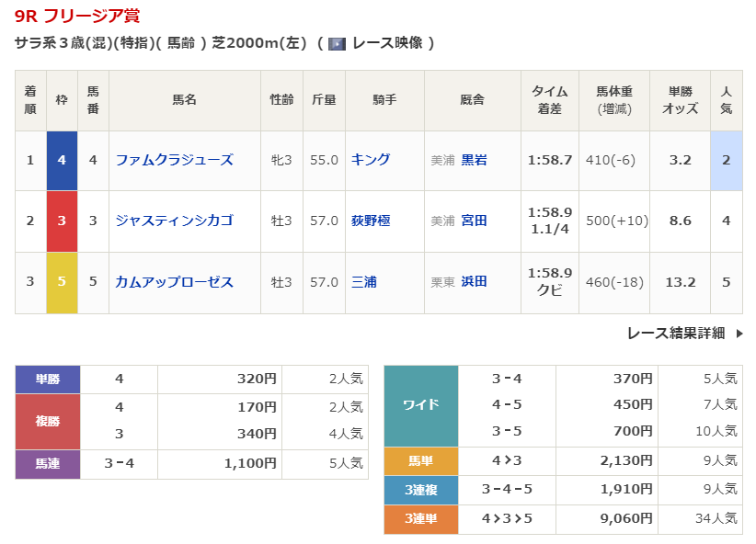Select the ワイド payout label

click(x=420, y=405)
